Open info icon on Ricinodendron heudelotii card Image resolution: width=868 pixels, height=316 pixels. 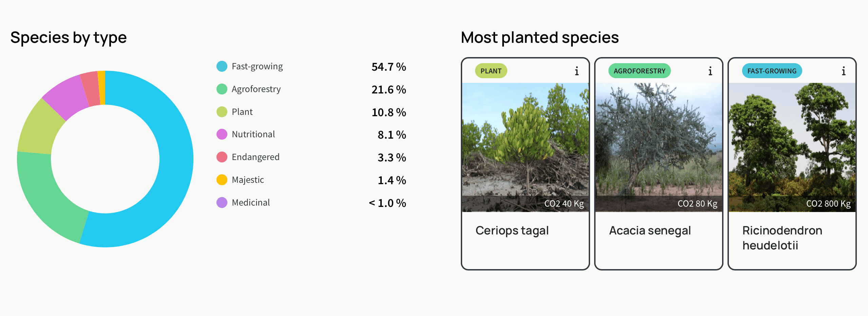click(843, 71)
